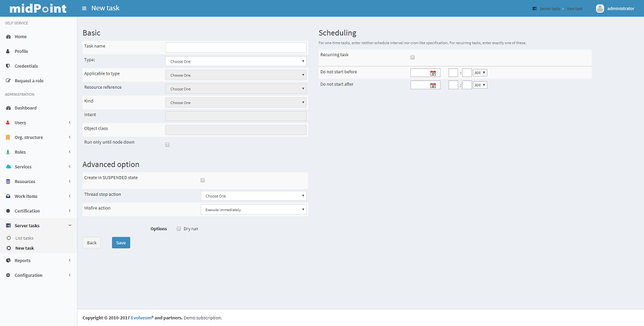This screenshot has width=644, height=326.
Task: Click the Users icon in sidebar
Action: (x=8, y=122)
